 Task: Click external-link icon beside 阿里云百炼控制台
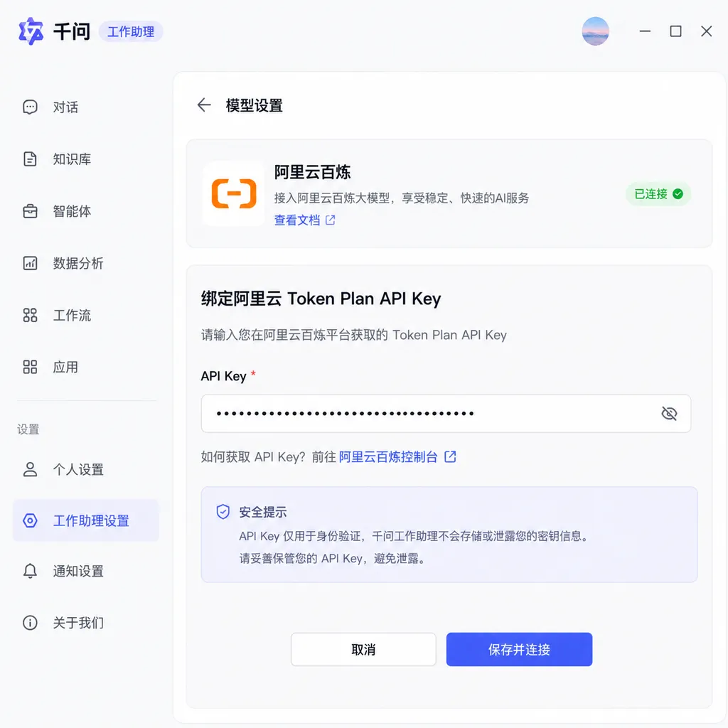coord(450,457)
